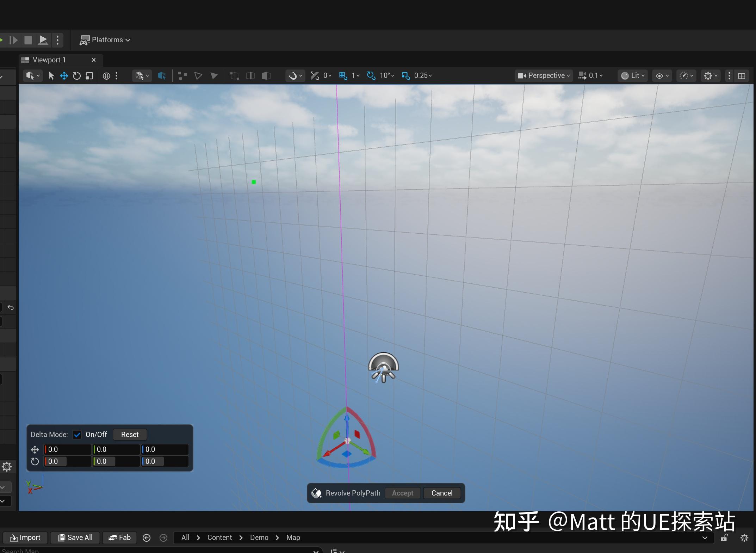Viewport: 756px width, 553px height.
Task: Select the Rotate tool
Action: pos(76,76)
